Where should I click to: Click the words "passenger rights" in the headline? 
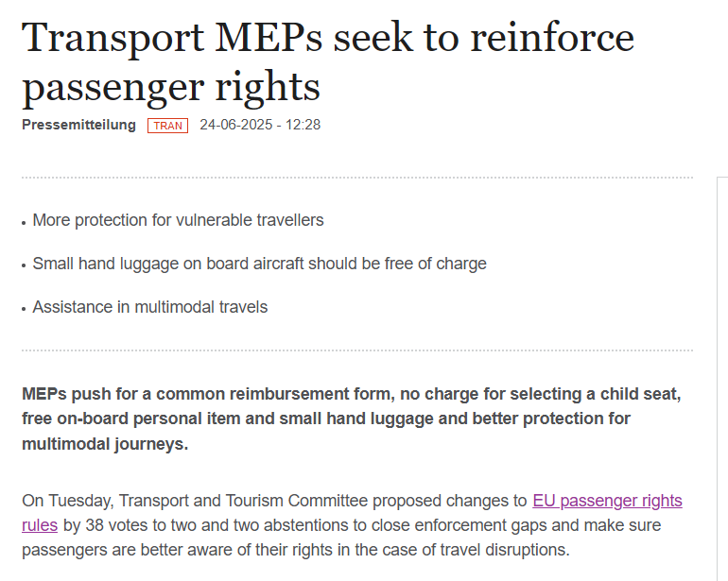coord(171,87)
